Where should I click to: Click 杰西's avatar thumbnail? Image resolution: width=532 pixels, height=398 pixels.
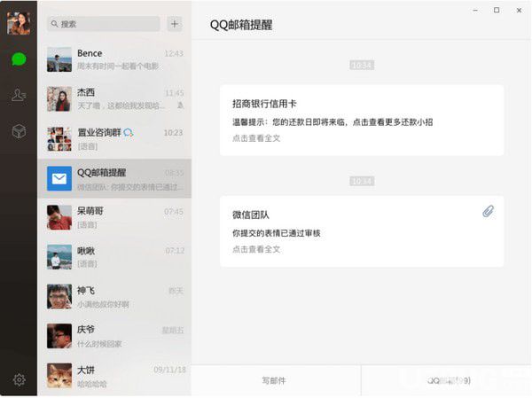click(x=59, y=99)
